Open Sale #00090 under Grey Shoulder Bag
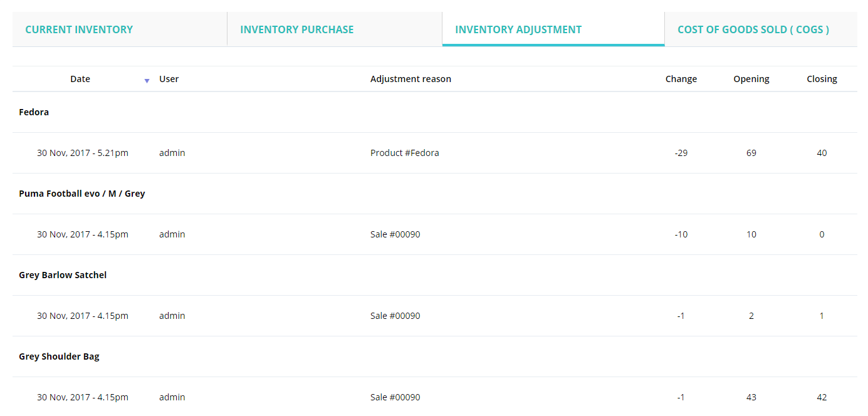Viewport: 868px width, 416px height. tap(395, 397)
